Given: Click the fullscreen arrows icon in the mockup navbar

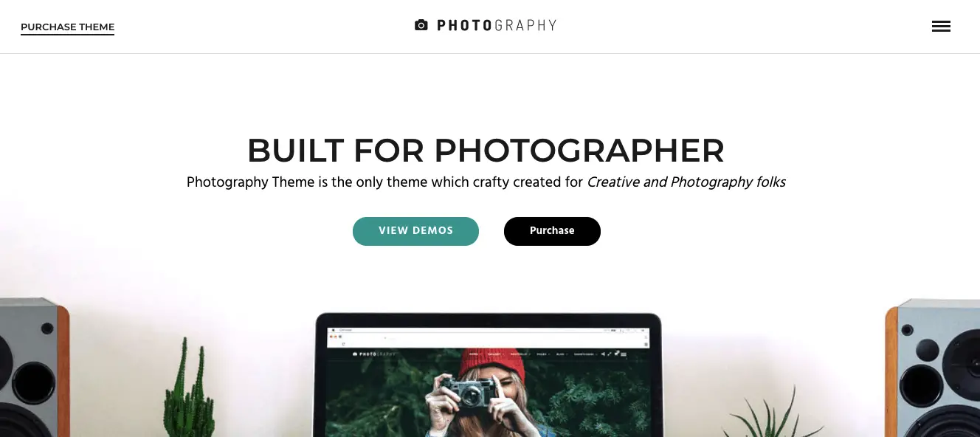Looking at the screenshot, I should click(610, 354).
